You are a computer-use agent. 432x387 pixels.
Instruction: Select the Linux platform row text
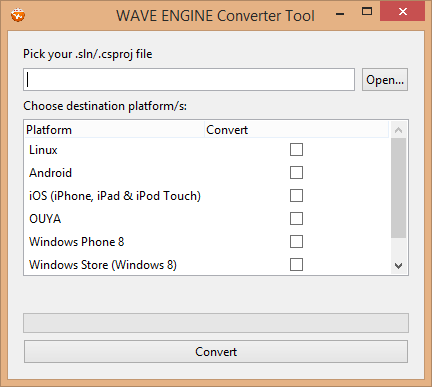click(43, 150)
